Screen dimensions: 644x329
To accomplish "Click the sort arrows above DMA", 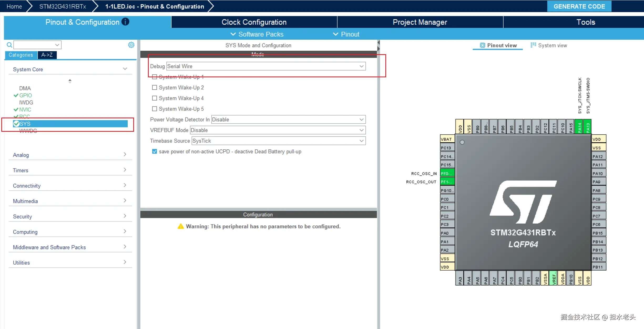I will pos(70,81).
